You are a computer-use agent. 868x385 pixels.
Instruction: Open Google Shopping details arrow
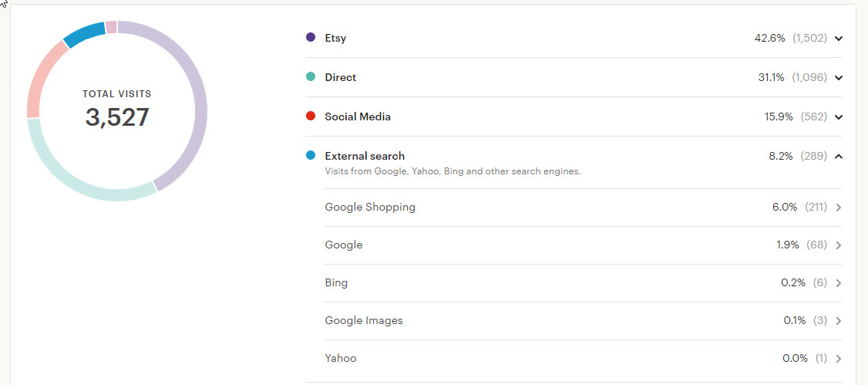tap(839, 208)
